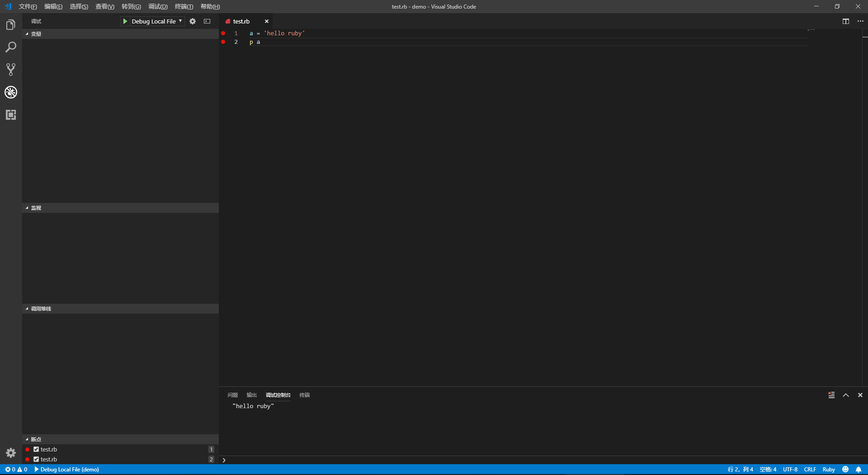Change indentation via 空格: 4
Viewport: 868px width, 475px height.
(768, 470)
